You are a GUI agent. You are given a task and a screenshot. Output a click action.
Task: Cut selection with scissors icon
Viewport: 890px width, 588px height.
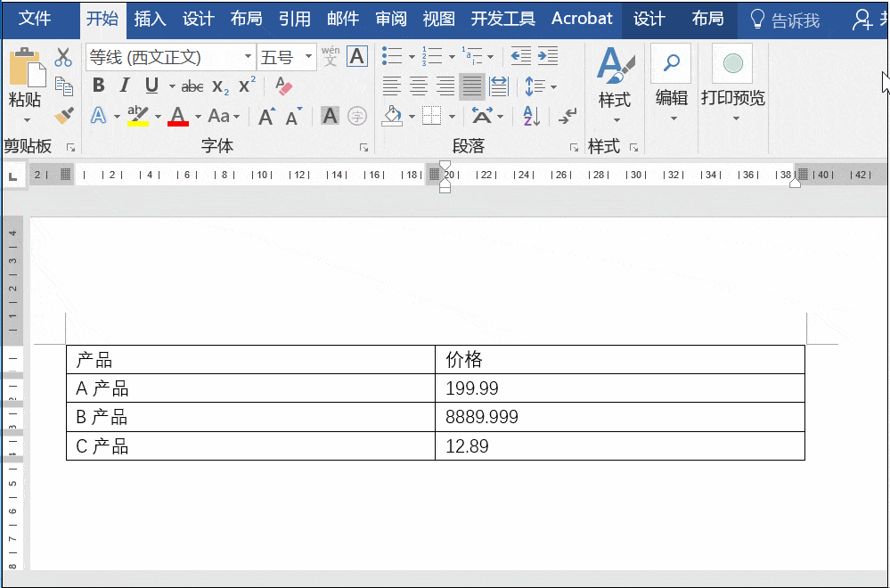pos(63,57)
